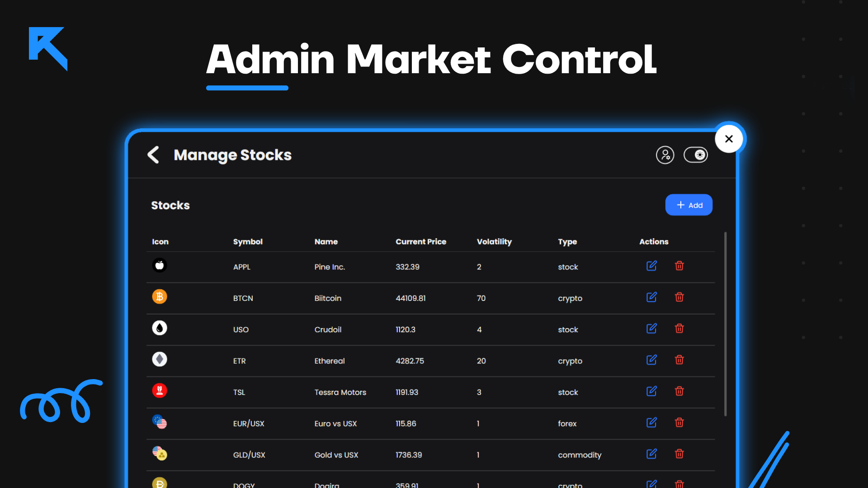
Task: Click the flag icon in the EUR/USX row
Action: click(160, 422)
